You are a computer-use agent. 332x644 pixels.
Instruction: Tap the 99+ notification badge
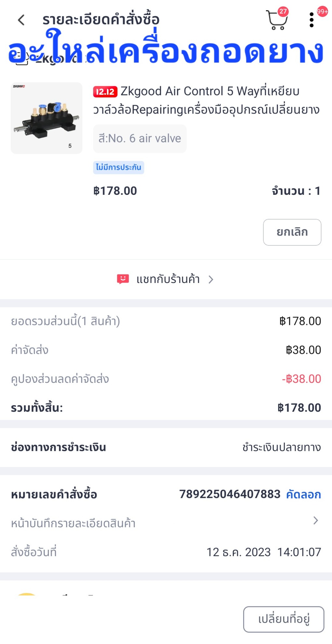322,12
